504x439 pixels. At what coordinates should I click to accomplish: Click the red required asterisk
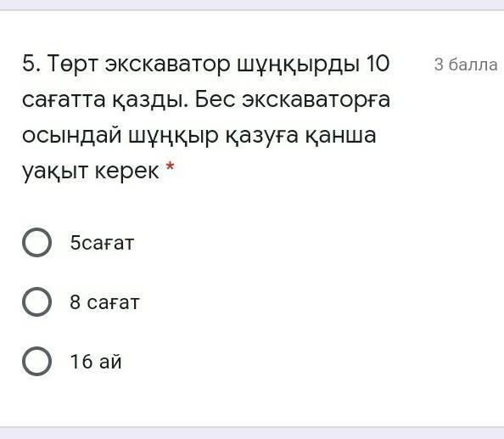click(170, 166)
